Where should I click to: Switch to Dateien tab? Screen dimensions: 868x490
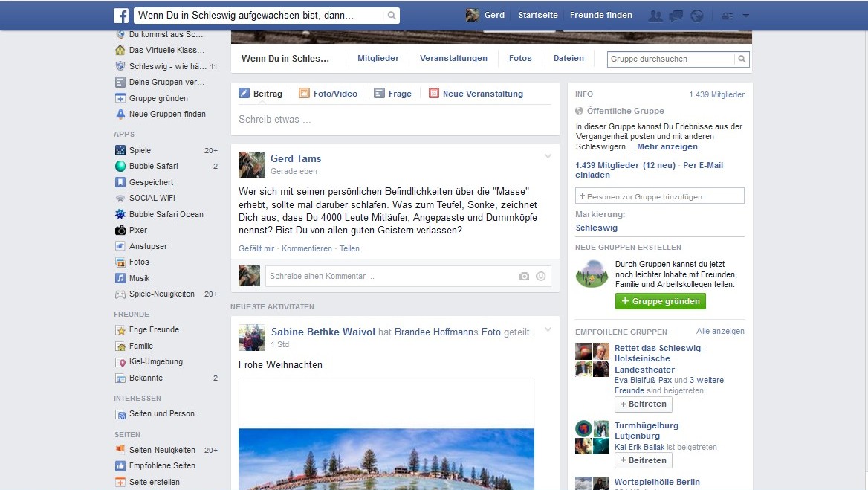click(x=569, y=58)
